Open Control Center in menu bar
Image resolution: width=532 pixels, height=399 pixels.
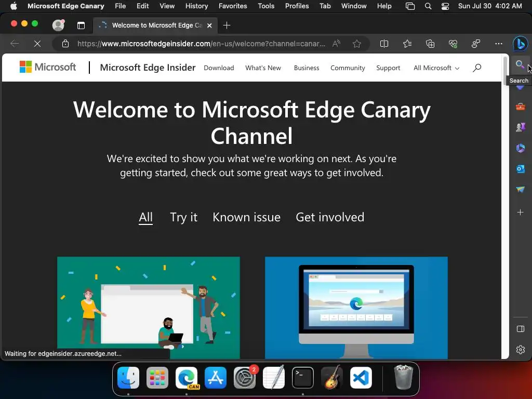pyautogui.click(x=445, y=6)
